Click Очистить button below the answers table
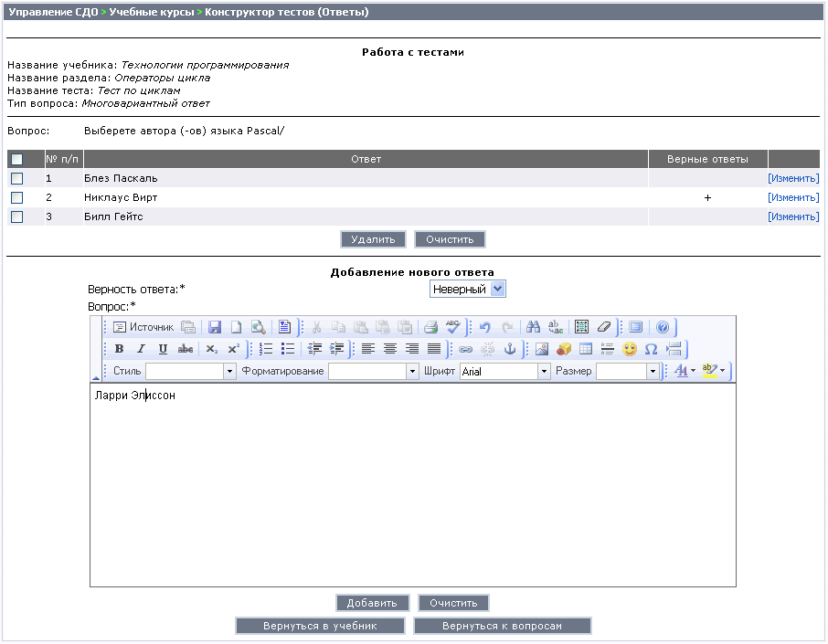828x644 pixels. coord(450,239)
